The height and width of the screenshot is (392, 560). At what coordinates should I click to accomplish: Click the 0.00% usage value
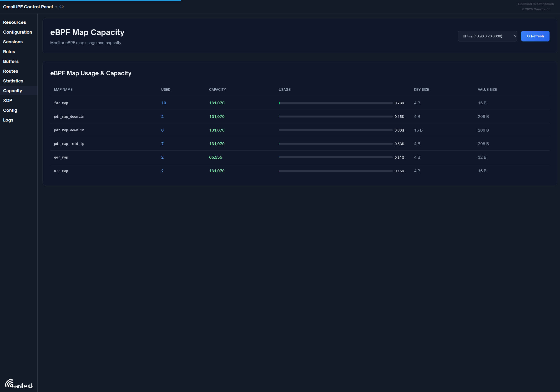[399, 130]
